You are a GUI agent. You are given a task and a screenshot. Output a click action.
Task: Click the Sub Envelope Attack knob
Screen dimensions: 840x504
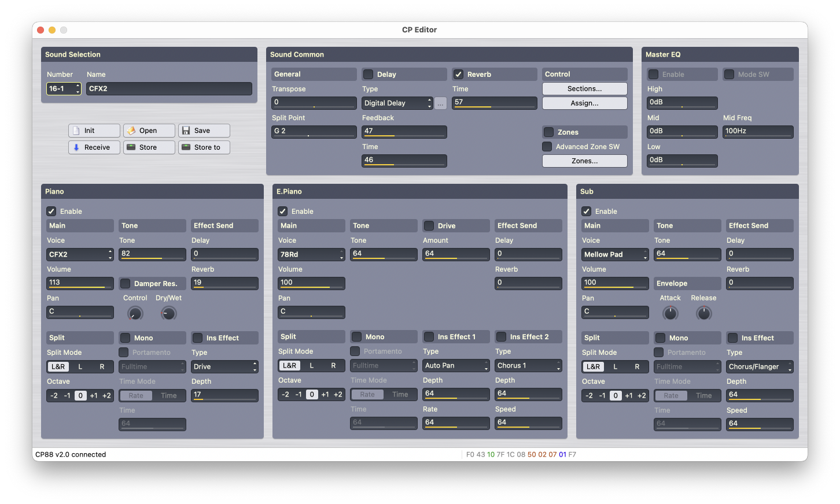pos(670,313)
